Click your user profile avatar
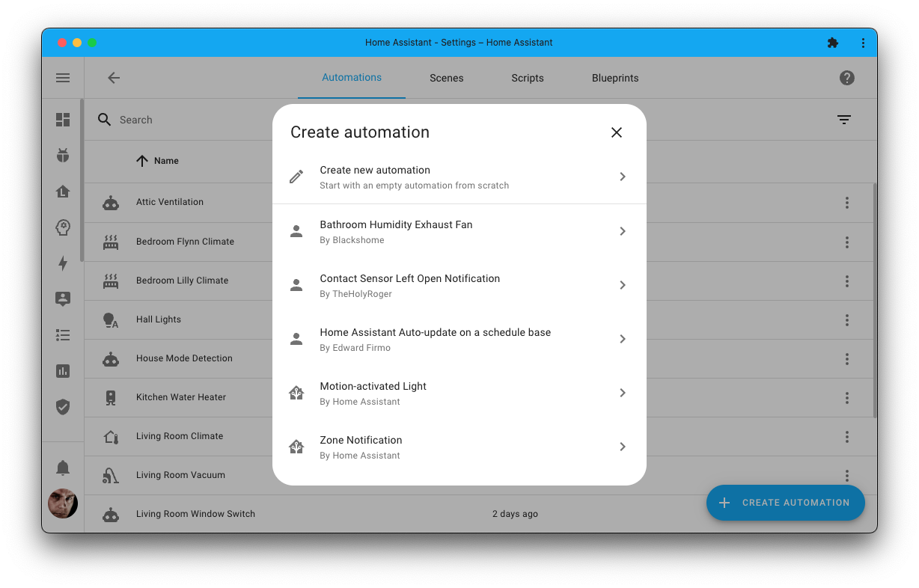This screenshot has height=588, width=919. (63, 503)
